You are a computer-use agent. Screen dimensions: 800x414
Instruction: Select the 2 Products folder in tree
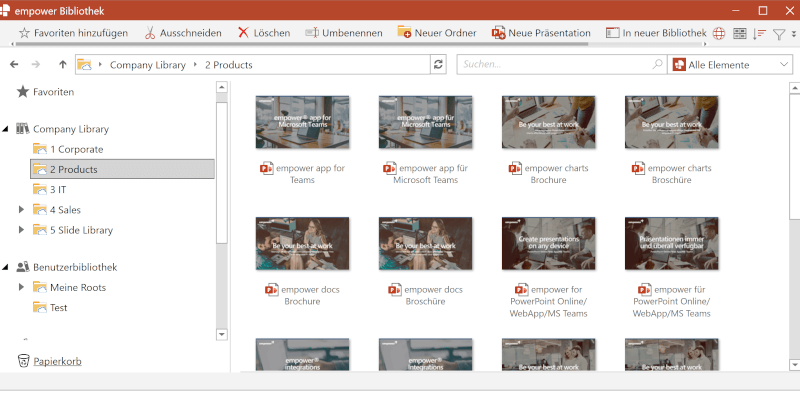click(122, 169)
